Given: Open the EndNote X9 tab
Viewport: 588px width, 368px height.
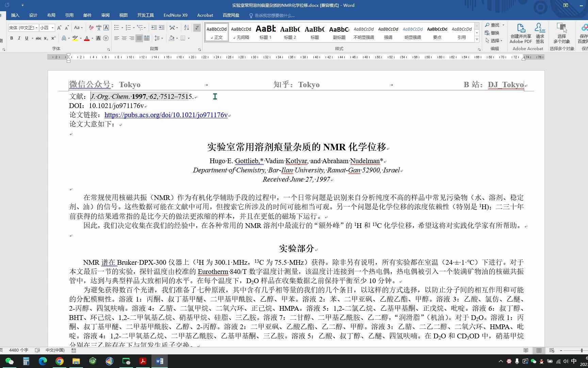Looking at the screenshot, I should point(175,15).
